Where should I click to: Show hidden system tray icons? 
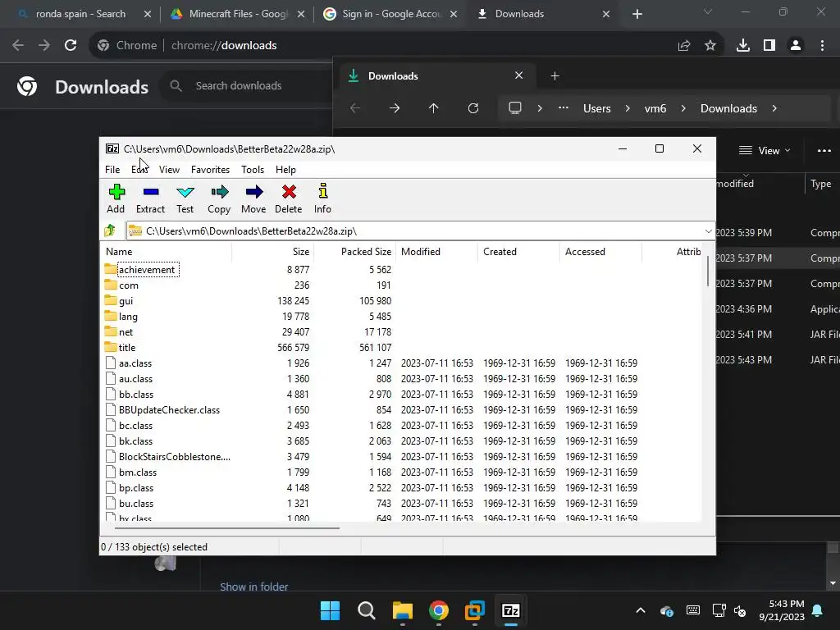click(640, 610)
